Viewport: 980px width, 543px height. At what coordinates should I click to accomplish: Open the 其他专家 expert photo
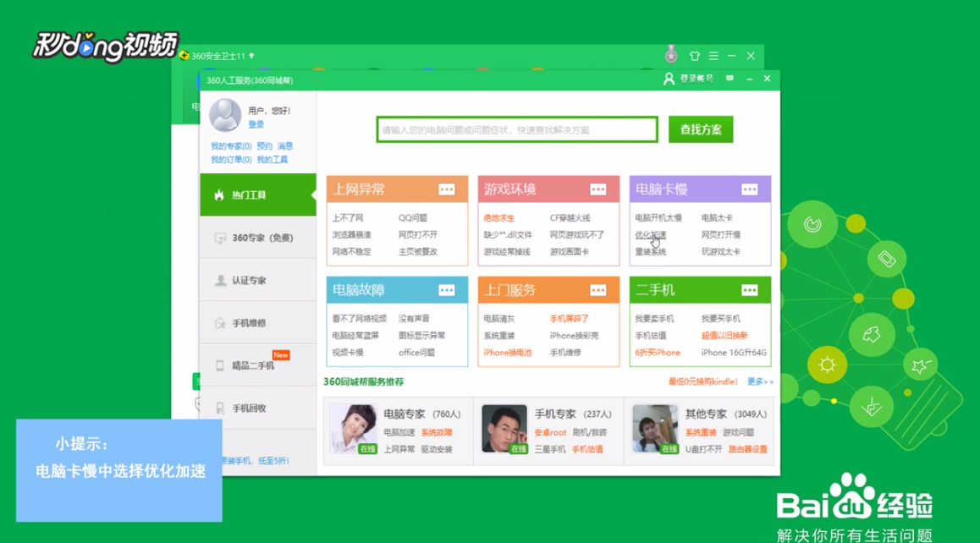[655, 429]
